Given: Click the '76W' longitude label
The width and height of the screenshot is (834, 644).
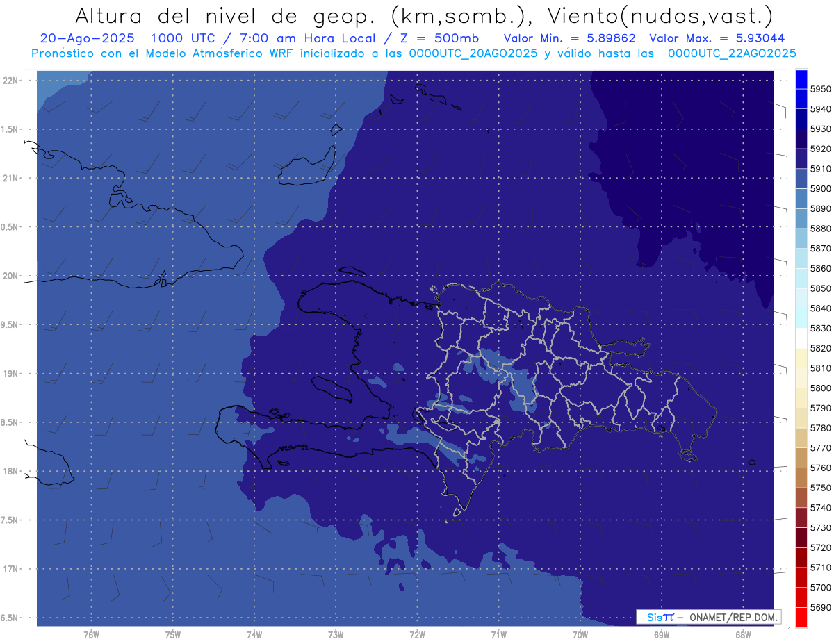Looking at the screenshot, I should click(91, 635).
